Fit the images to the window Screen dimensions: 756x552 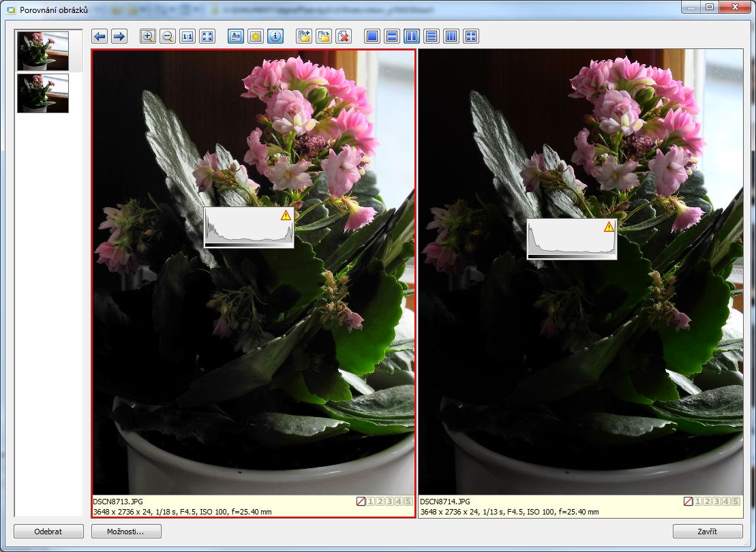click(x=207, y=37)
